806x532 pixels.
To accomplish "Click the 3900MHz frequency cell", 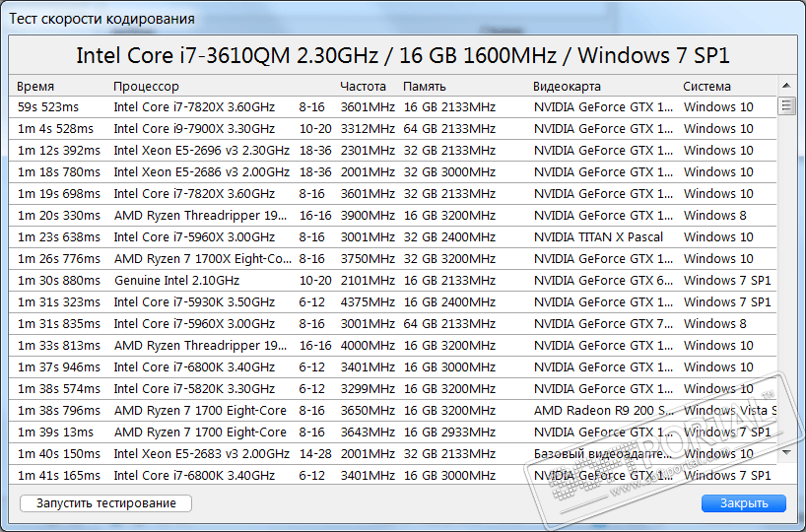I will click(368, 216).
